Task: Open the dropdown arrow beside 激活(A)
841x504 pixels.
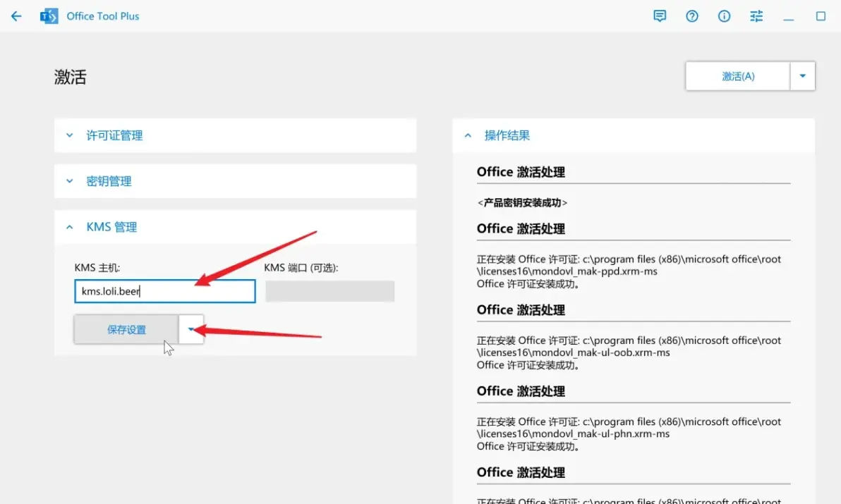Action: [x=802, y=76]
